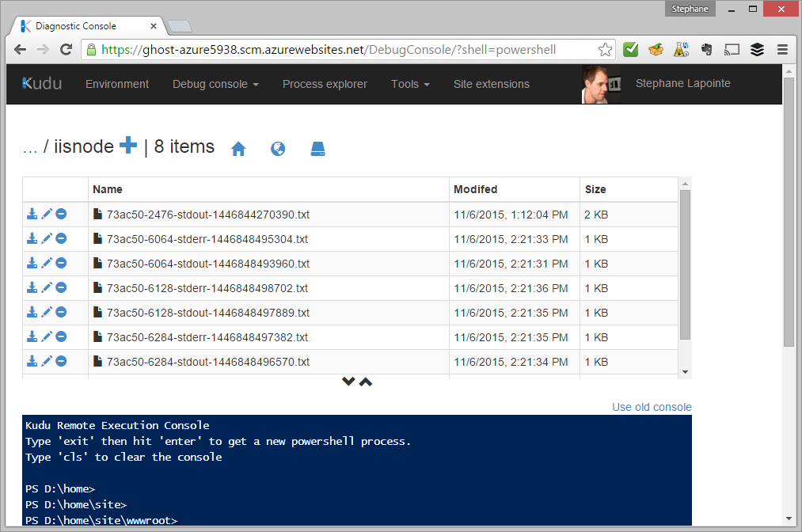Image resolution: width=802 pixels, height=532 pixels.
Task: Click inside the PowerShell console
Action: tap(357, 470)
